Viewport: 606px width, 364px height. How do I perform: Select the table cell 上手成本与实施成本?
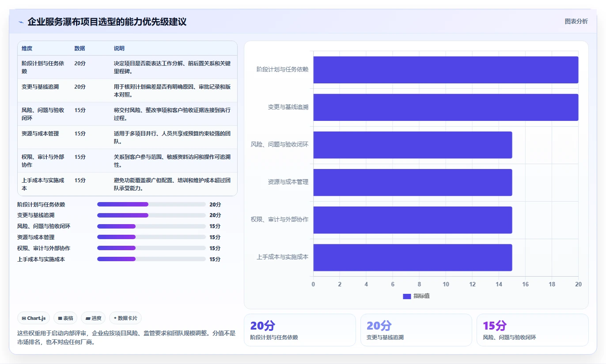tap(44, 184)
